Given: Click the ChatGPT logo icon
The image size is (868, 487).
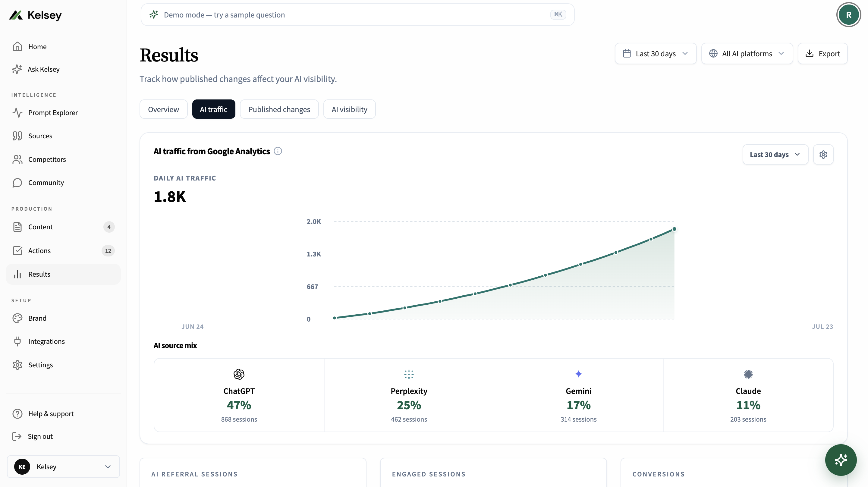Looking at the screenshot, I should [239, 374].
